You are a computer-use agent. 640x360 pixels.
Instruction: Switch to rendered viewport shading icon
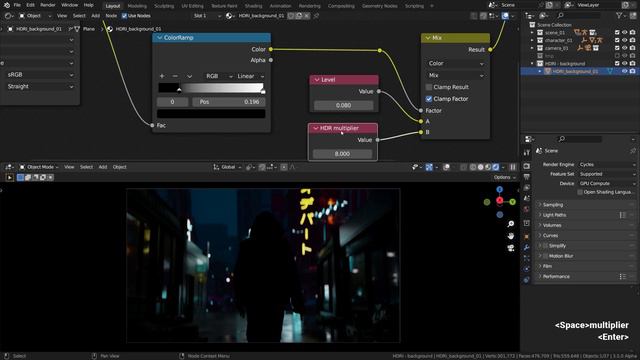[x=496, y=167]
